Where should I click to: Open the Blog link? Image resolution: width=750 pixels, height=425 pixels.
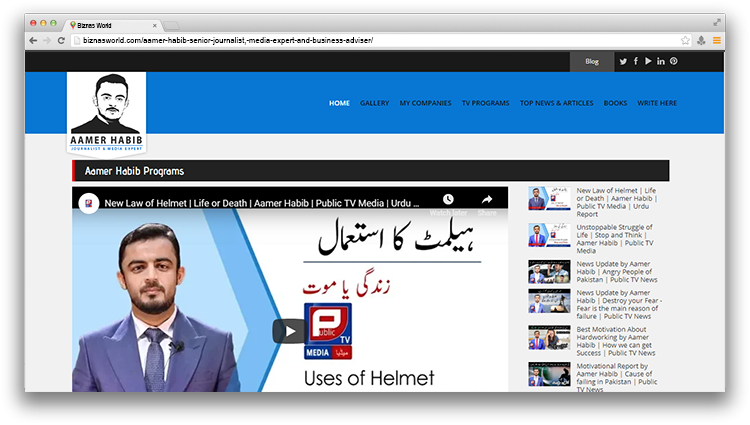pos(592,61)
